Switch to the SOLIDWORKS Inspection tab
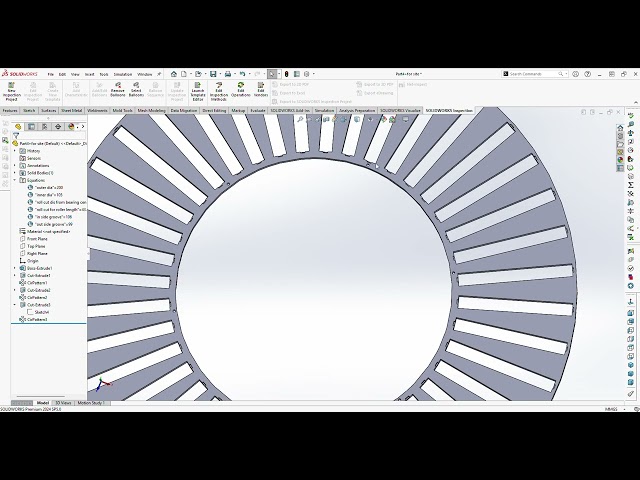The height and width of the screenshot is (480, 640). [x=449, y=111]
